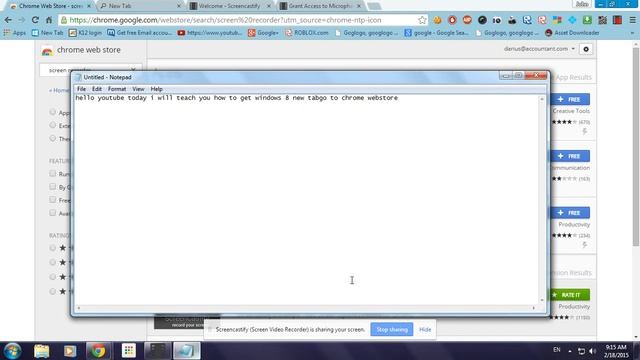Click the IO extension icon

click(x=497, y=20)
